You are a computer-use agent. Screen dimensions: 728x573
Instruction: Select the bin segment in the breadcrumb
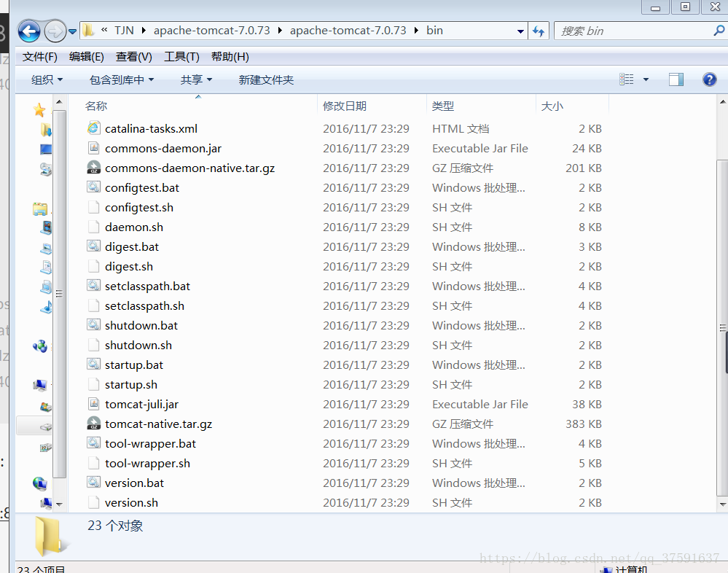pos(434,31)
